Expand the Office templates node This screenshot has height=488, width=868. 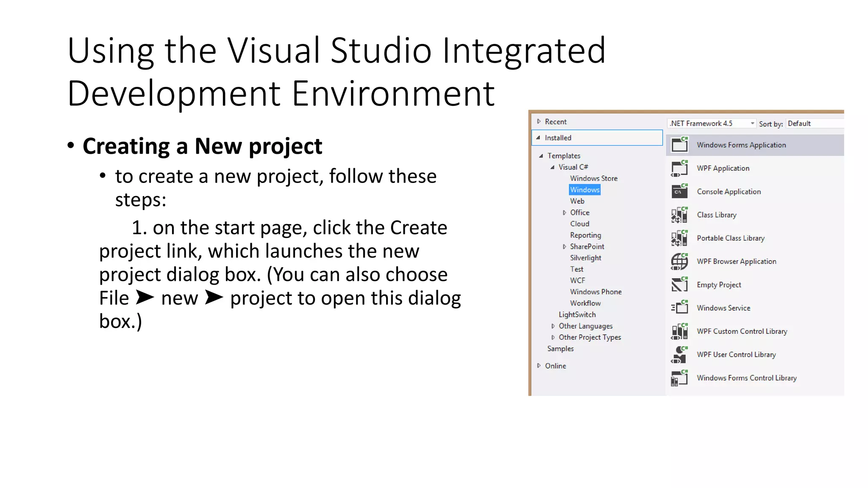(x=564, y=213)
